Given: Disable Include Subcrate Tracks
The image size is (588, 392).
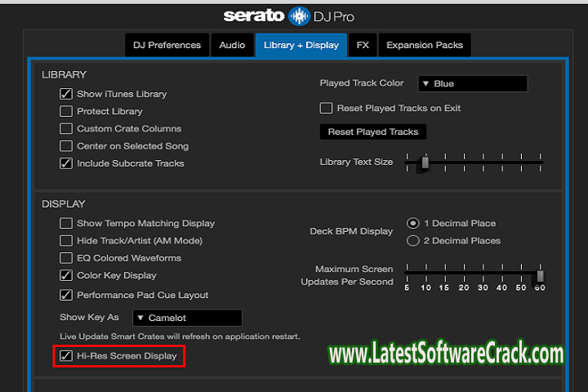Looking at the screenshot, I should click(66, 163).
